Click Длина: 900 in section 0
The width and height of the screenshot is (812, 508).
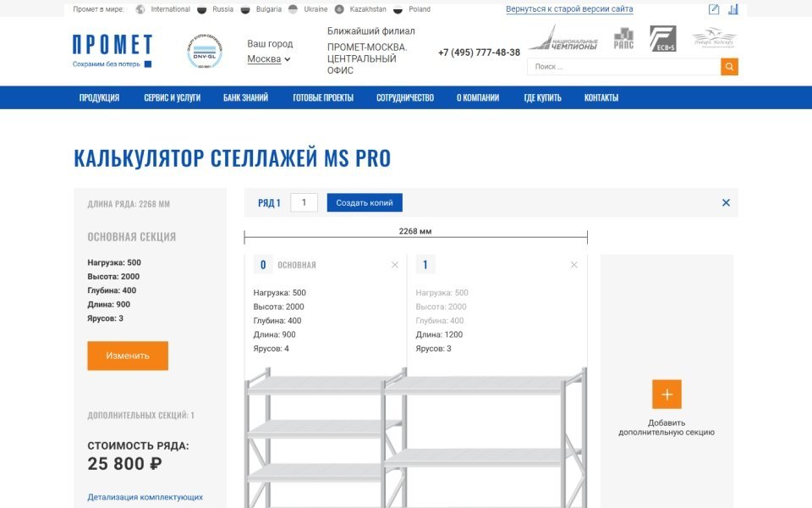coord(274,335)
